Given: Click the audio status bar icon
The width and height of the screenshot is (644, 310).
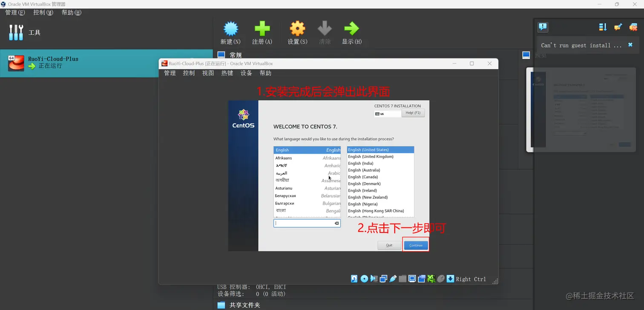Looking at the screenshot, I should [374, 278].
